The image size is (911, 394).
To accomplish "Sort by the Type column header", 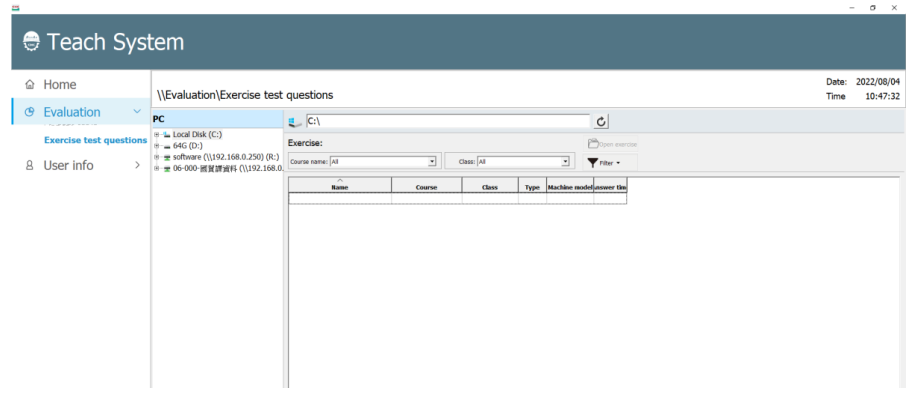I will click(532, 185).
